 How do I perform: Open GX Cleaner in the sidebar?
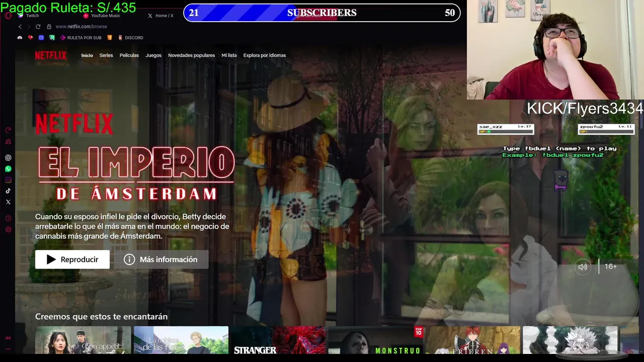pyautogui.click(x=8, y=142)
